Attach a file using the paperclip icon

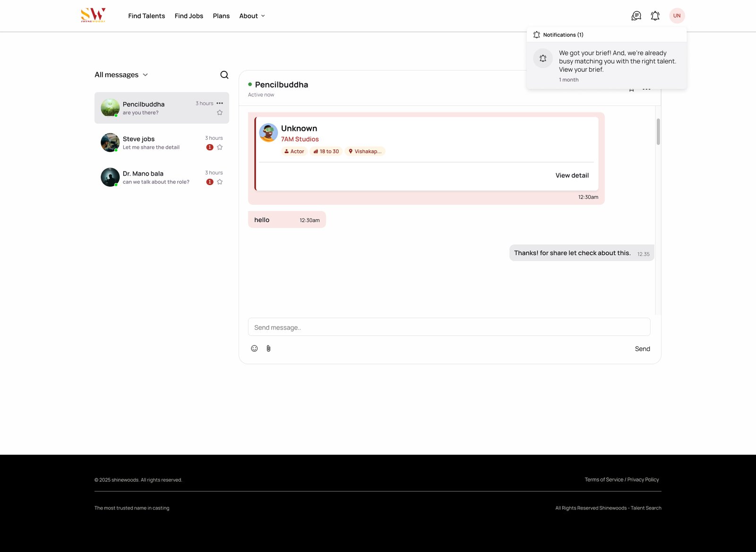tap(268, 348)
